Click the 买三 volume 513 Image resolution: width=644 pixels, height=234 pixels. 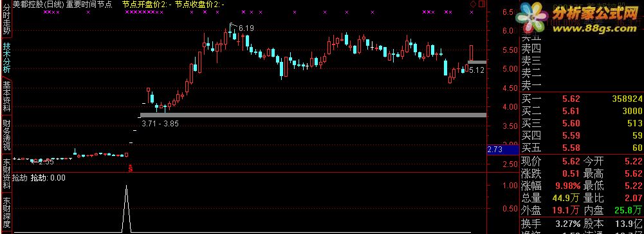635,123
